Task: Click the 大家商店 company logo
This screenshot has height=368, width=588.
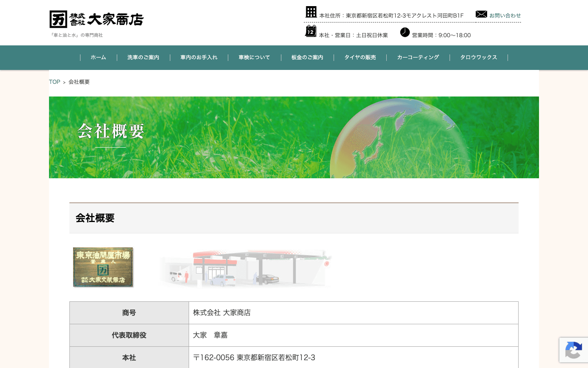Action: 96,19
